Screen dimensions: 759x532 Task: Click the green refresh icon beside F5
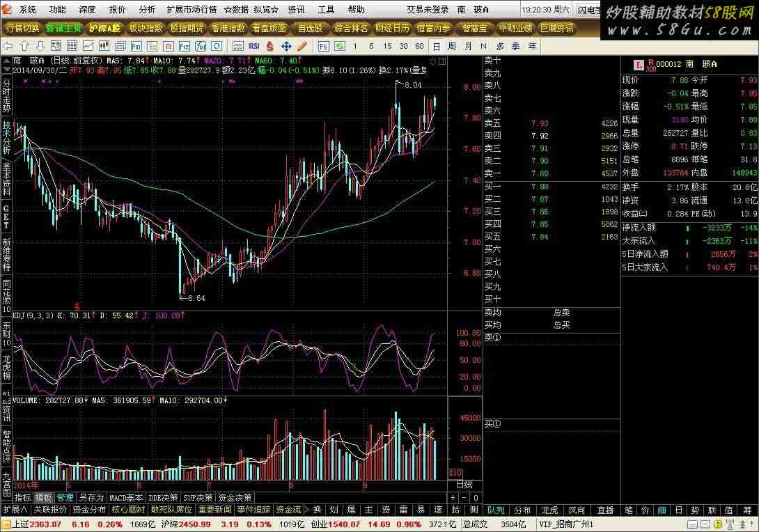click(340, 47)
